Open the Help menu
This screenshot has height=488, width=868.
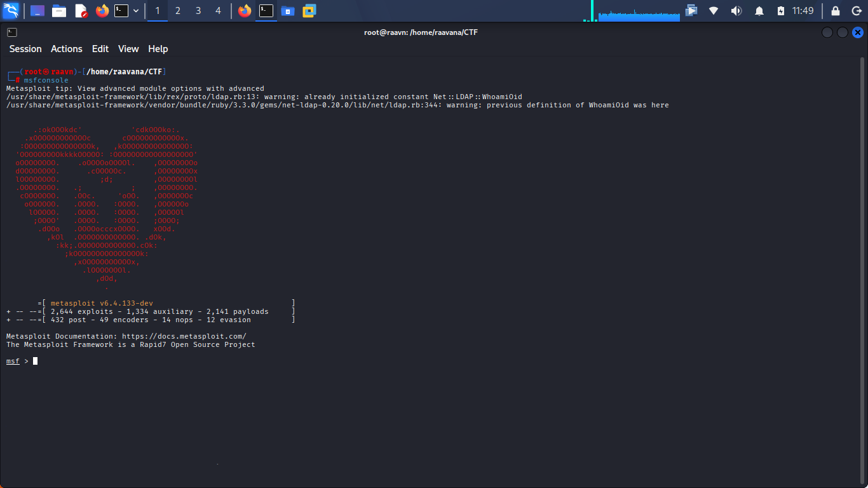[x=158, y=49]
